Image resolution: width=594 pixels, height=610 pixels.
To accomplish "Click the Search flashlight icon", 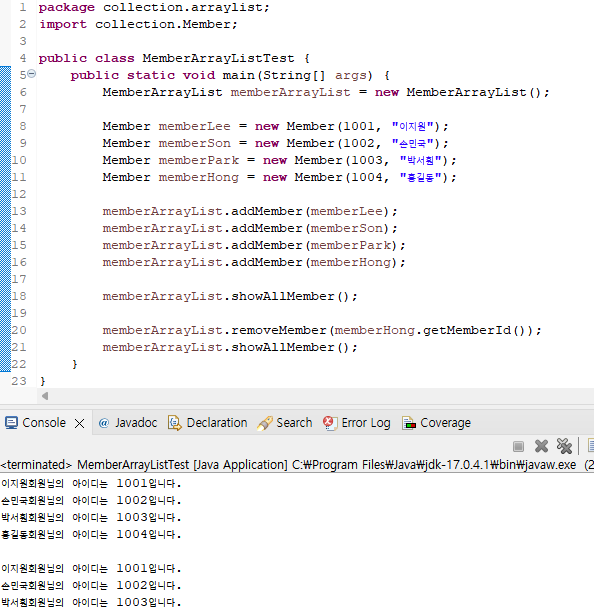I will click(265, 423).
